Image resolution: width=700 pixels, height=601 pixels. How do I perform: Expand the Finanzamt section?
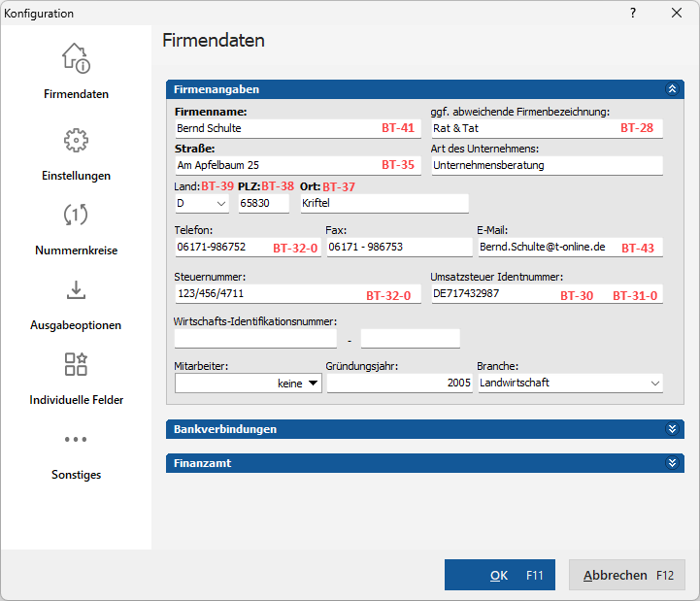(672, 463)
